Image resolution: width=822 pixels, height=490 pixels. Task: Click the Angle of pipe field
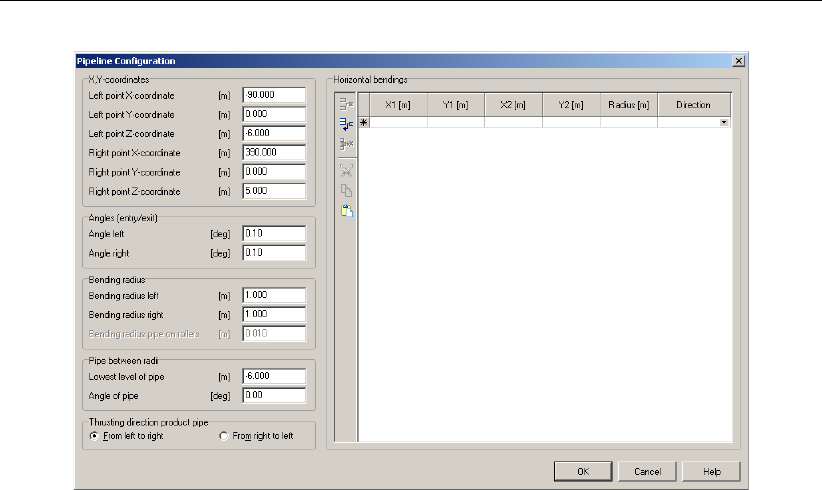[274, 395]
